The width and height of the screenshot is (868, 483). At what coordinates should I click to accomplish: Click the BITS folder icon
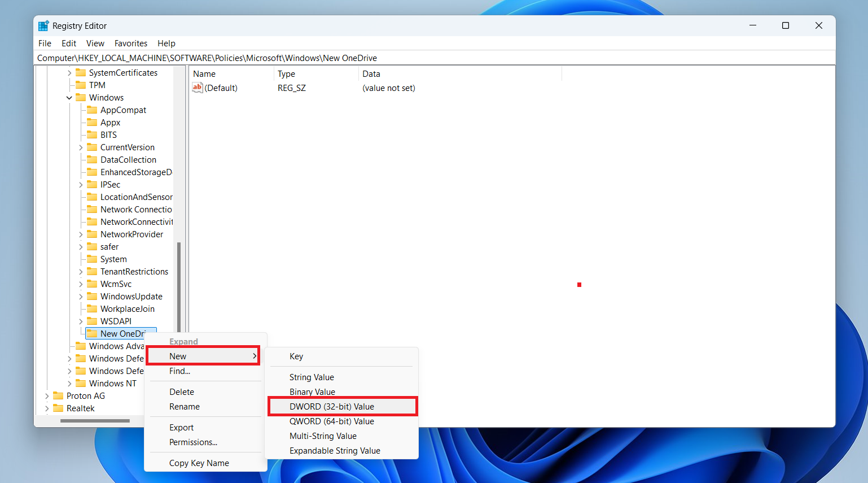tap(92, 134)
